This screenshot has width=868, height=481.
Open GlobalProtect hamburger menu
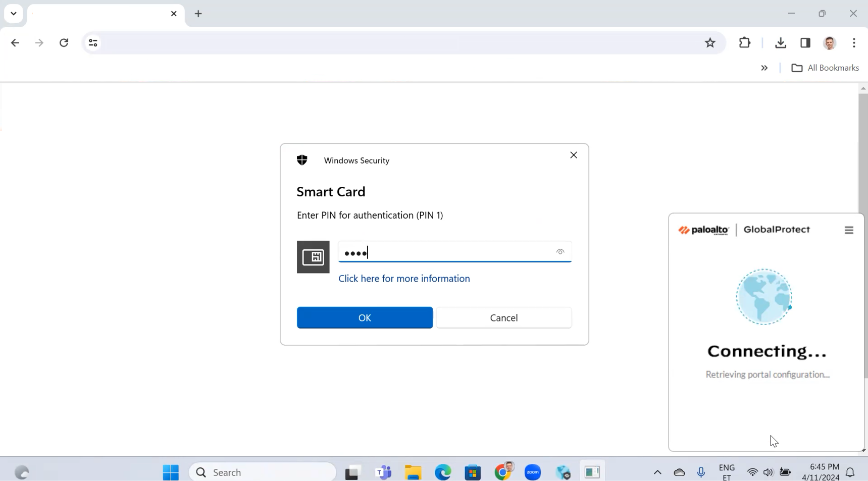click(x=849, y=230)
